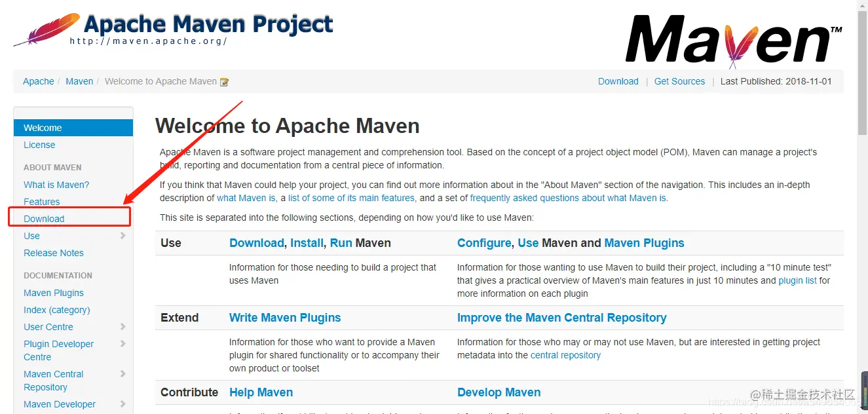Click the Apache feather logo in header

(x=46, y=29)
